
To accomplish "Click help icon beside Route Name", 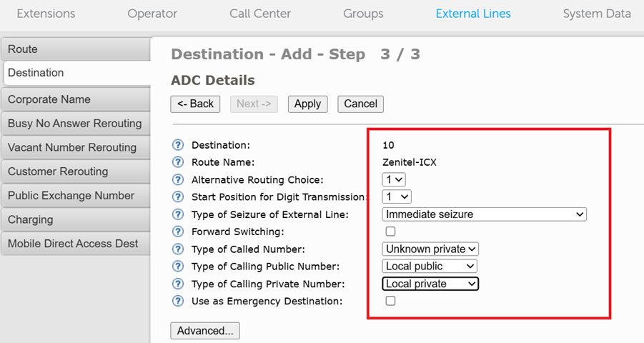I will tap(178, 162).
